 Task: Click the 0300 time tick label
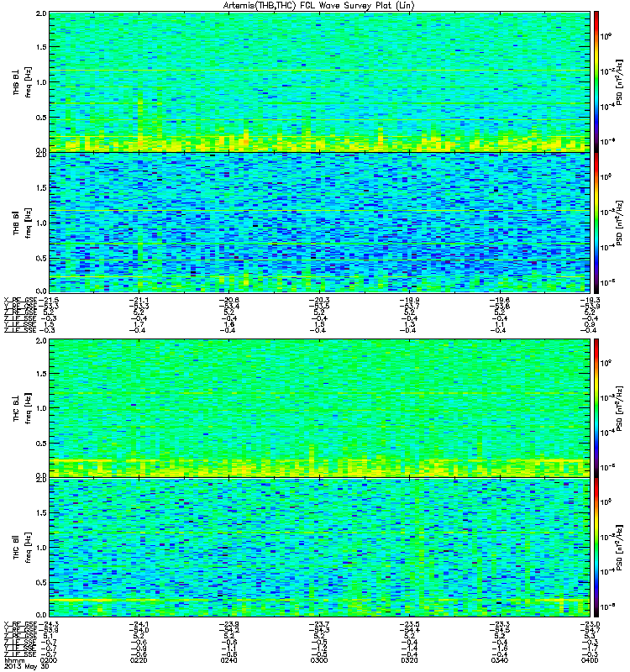click(x=319, y=660)
